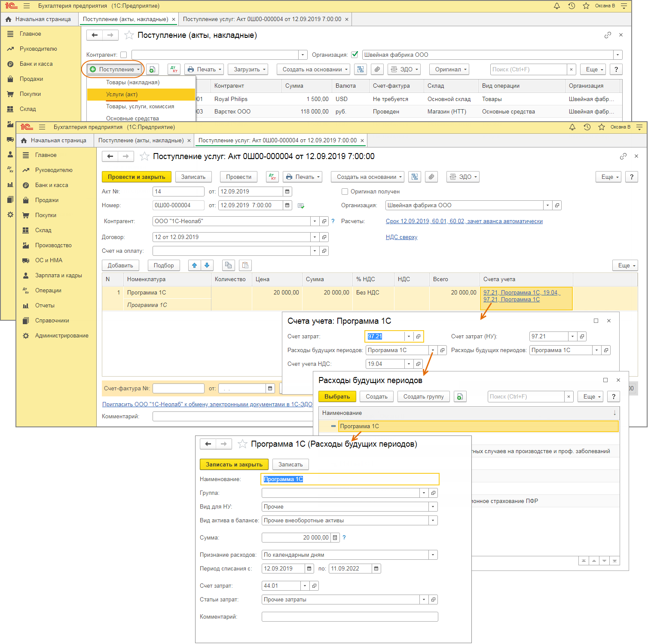Copy rows icon in services table toolbar
This screenshot has height=644, width=648.
[229, 265]
